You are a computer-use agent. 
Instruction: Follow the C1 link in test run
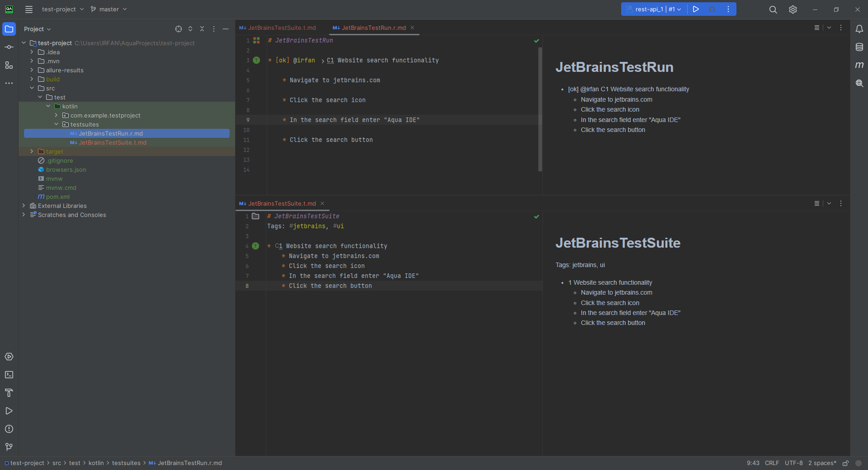tap(330, 60)
